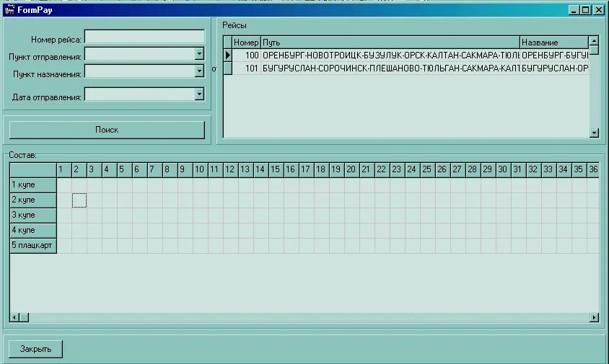
Task: Select seat 1 cell in 1 купе
Action: (64, 185)
